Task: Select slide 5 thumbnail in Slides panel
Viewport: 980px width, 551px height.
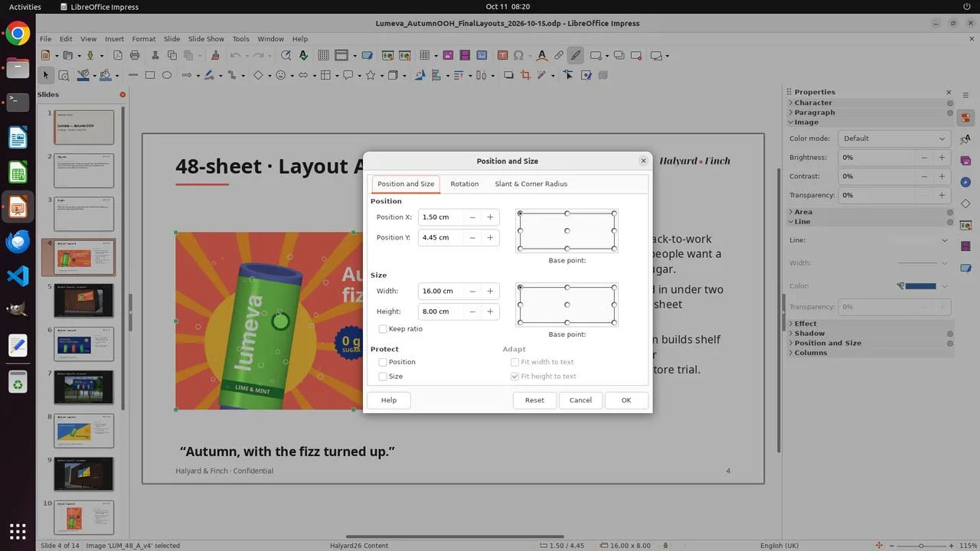Action: [83, 301]
